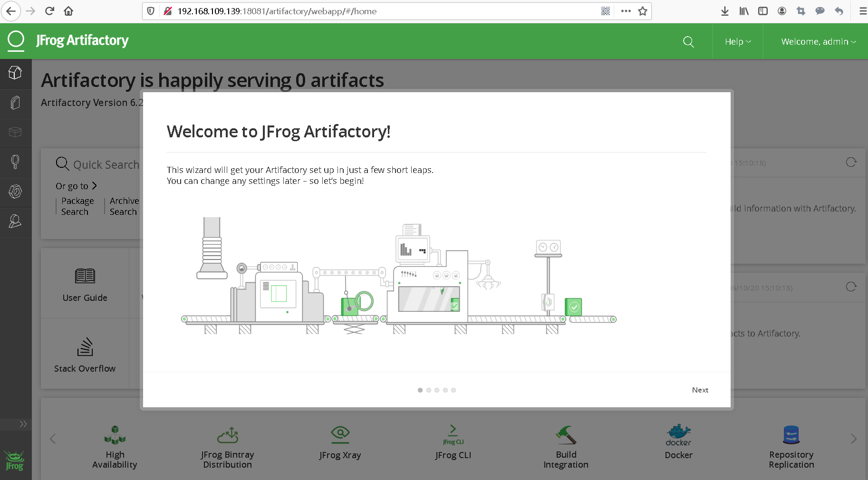Viewport: 868px width, 480px height.
Task: Open the Help dropdown menu
Action: pos(738,42)
